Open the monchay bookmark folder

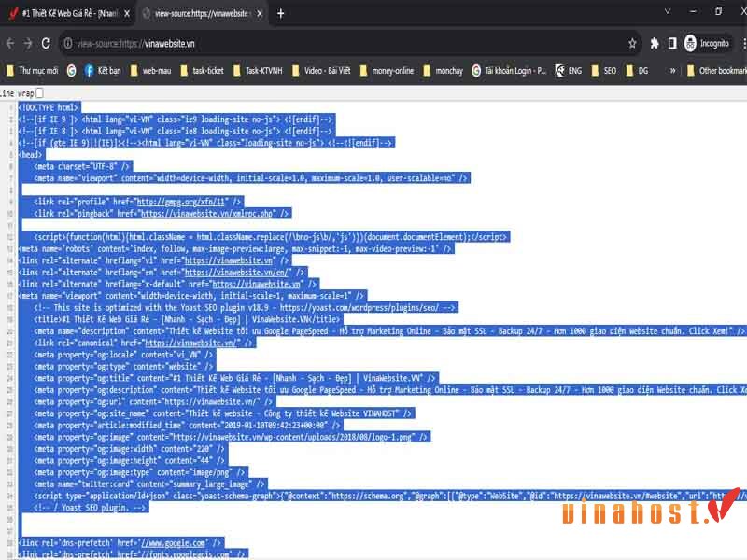[443, 71]
